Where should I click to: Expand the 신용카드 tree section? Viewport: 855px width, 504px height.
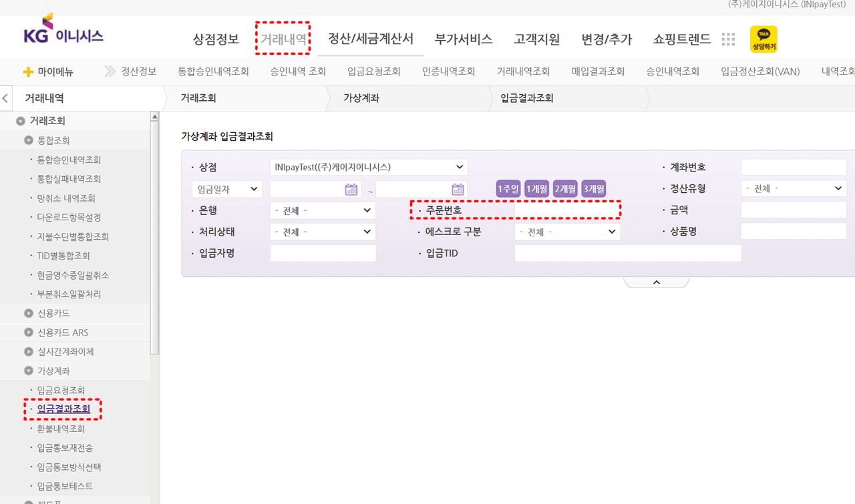(x=29, y=313)
